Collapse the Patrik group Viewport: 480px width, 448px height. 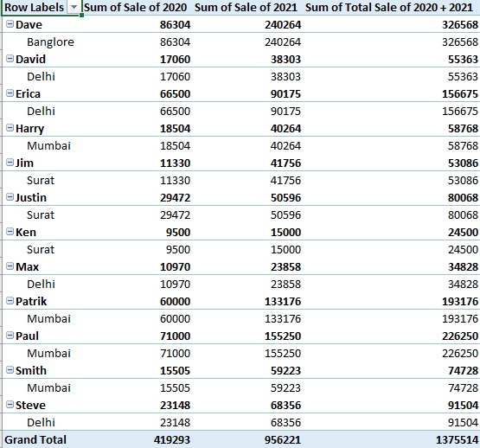pos(10,301)
